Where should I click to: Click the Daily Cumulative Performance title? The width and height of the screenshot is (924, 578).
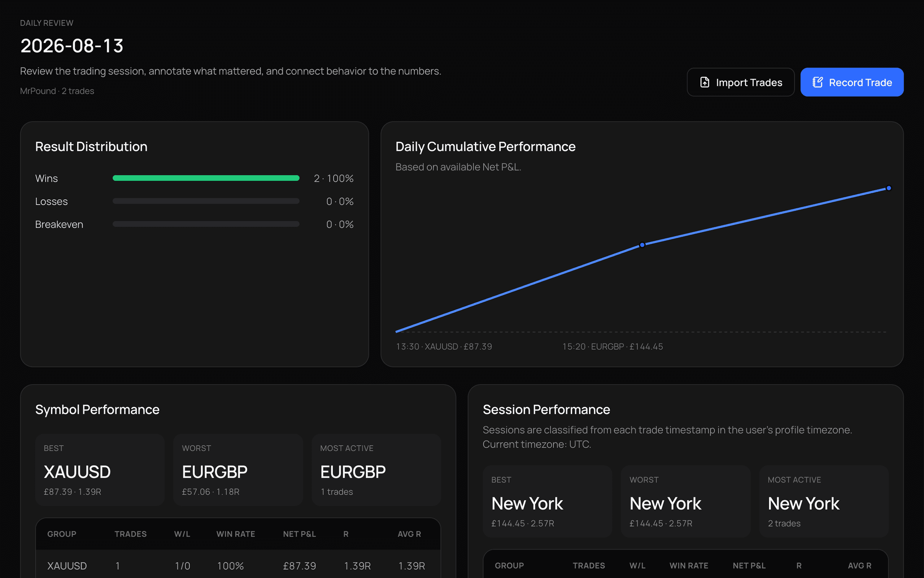(x=485, y=147)
